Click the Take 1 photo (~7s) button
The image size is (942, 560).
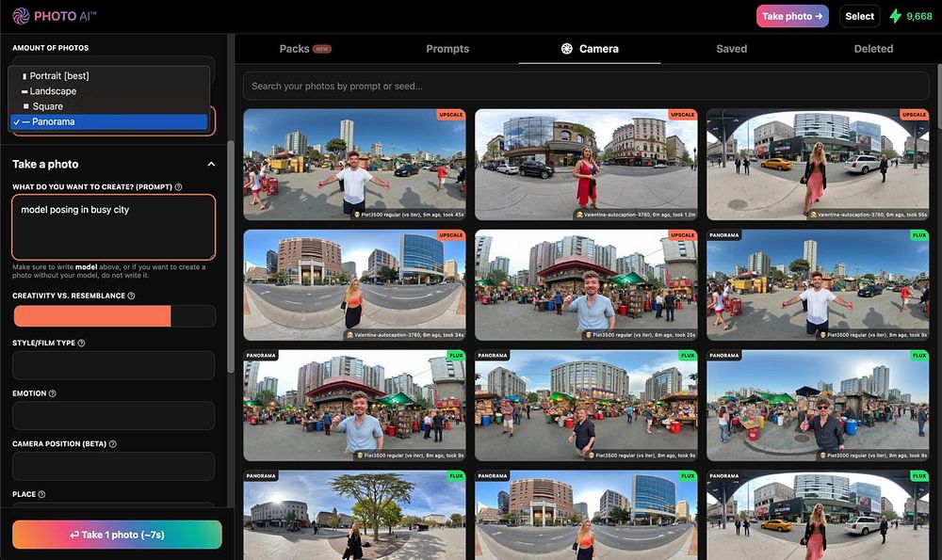point(117,535)
